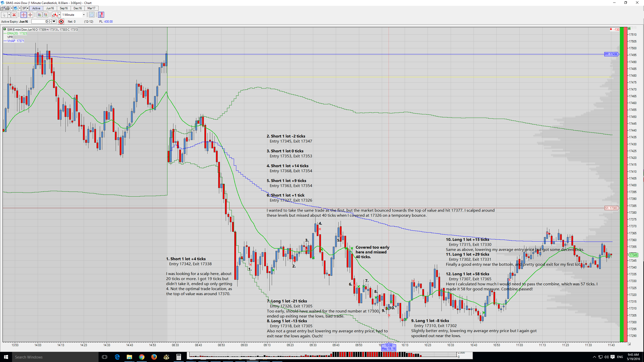This screenshot has height=362, width=644.
Task: Select the pointer arrow tool
Action: (x=4, y=15)
